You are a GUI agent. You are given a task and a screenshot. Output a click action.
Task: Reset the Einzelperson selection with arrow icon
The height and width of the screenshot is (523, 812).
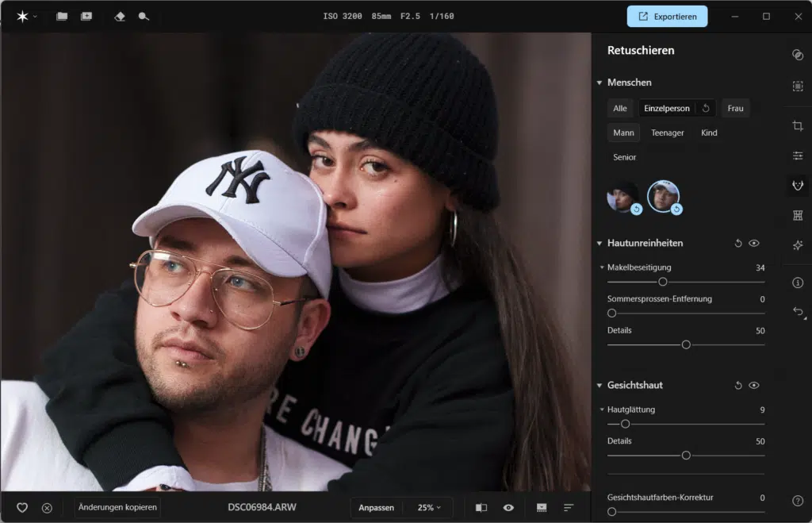pos(706,108)
